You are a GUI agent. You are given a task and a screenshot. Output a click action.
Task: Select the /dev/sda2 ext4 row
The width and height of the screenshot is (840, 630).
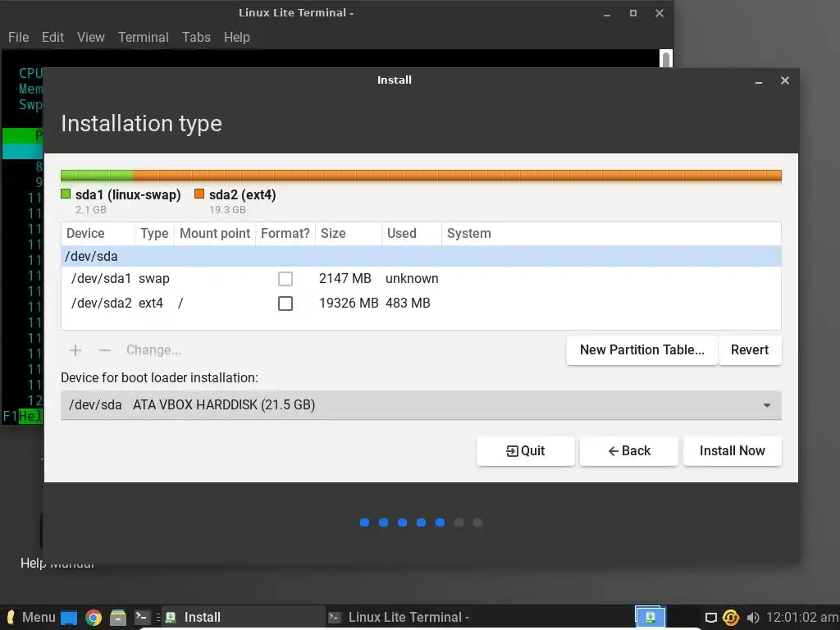[421, 304]
